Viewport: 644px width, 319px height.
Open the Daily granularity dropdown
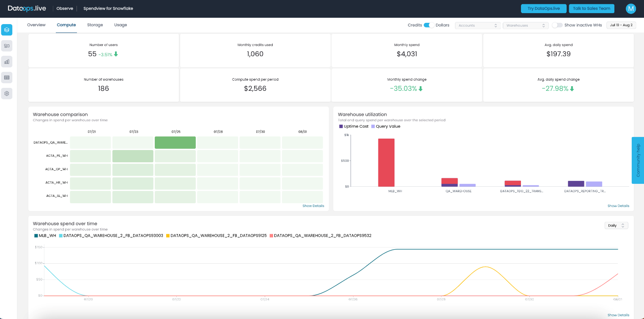click(617, 226)
